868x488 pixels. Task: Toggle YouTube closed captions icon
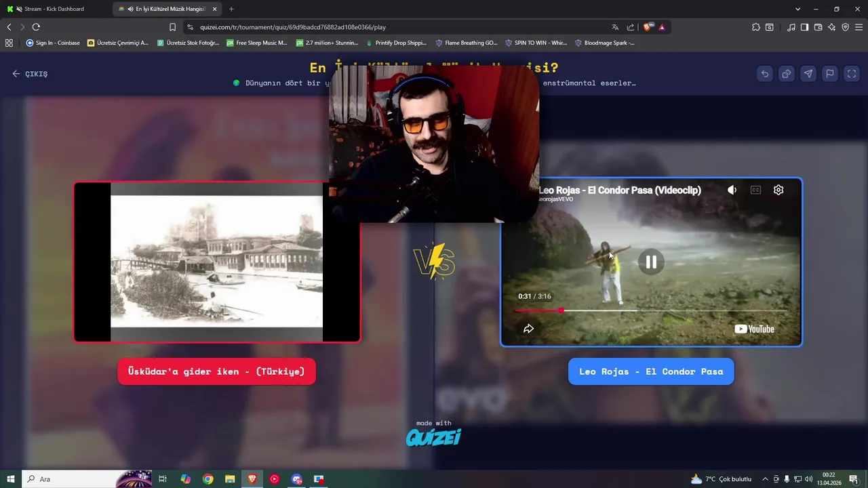click(755, 190)
